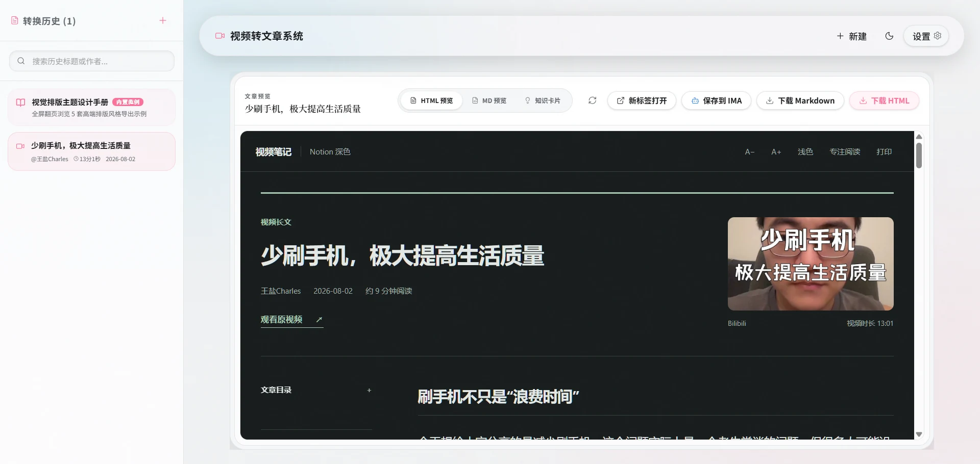Decrease font size with A−
The height and width of the screenshot is (464, 980).
click(x=749, y=152)
